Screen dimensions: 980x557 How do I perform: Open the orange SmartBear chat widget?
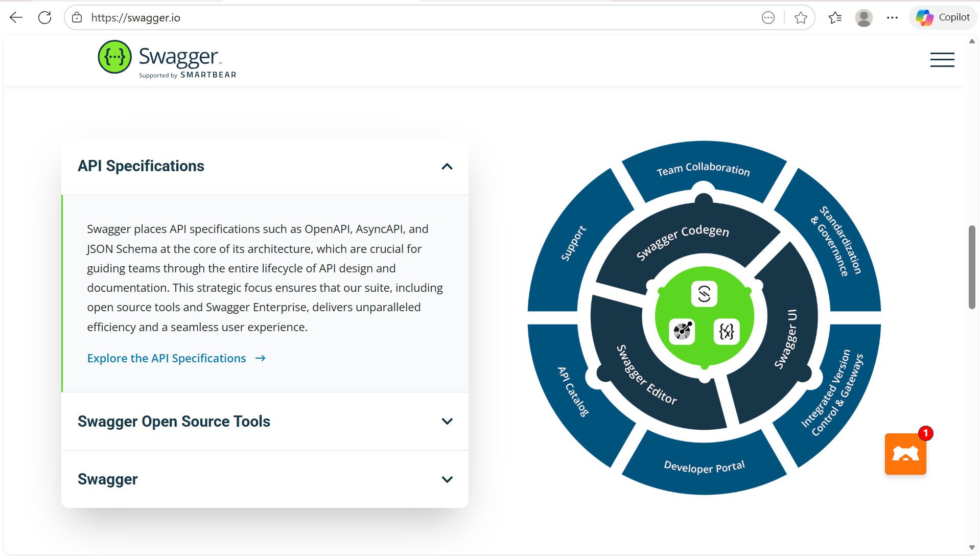(x=905, y=454)
